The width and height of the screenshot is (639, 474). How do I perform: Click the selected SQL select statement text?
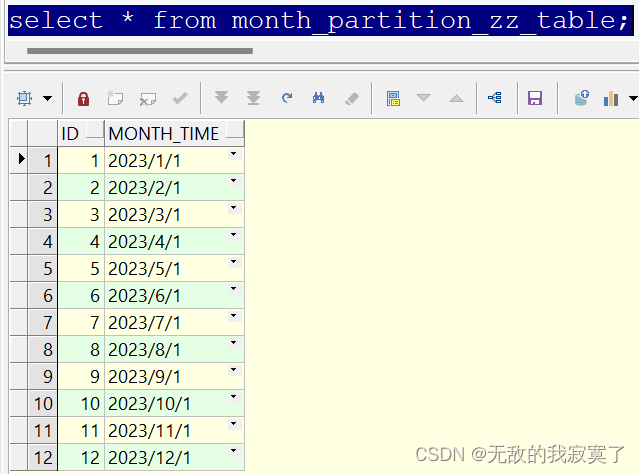pos(319,20)
